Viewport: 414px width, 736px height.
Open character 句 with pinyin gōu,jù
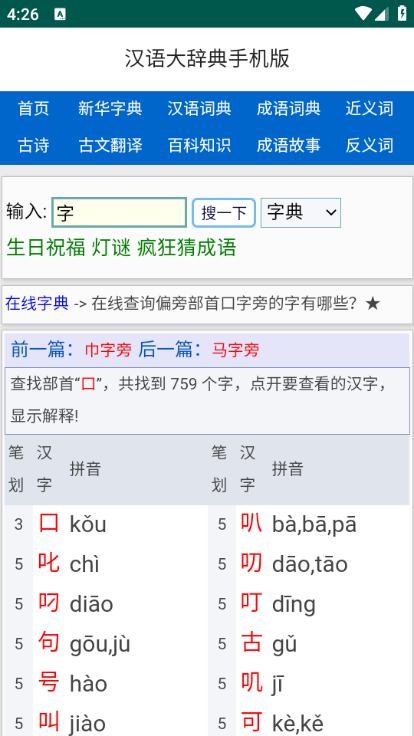coord(49,643)
